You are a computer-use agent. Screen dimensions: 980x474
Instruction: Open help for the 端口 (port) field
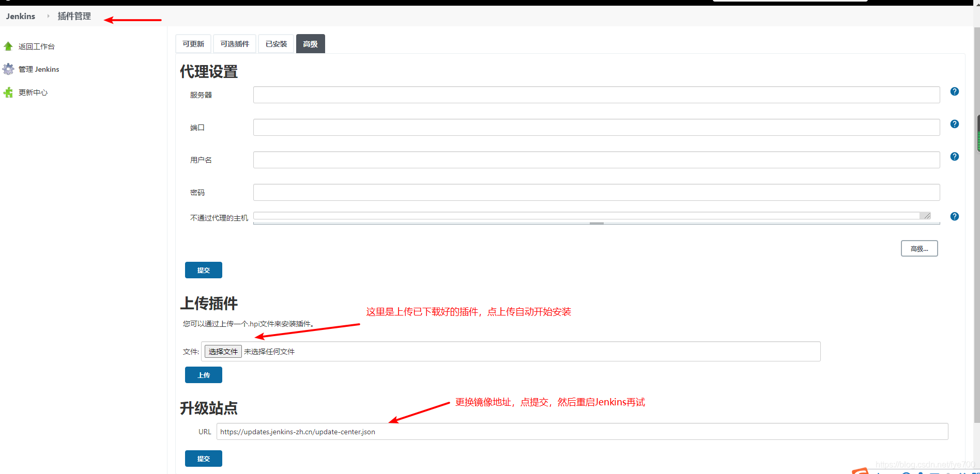click(955, 124)
